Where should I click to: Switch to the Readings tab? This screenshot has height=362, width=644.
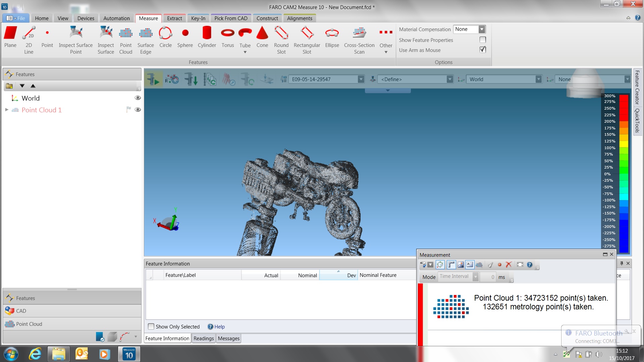pyautogui.click(x=204, y=339)
